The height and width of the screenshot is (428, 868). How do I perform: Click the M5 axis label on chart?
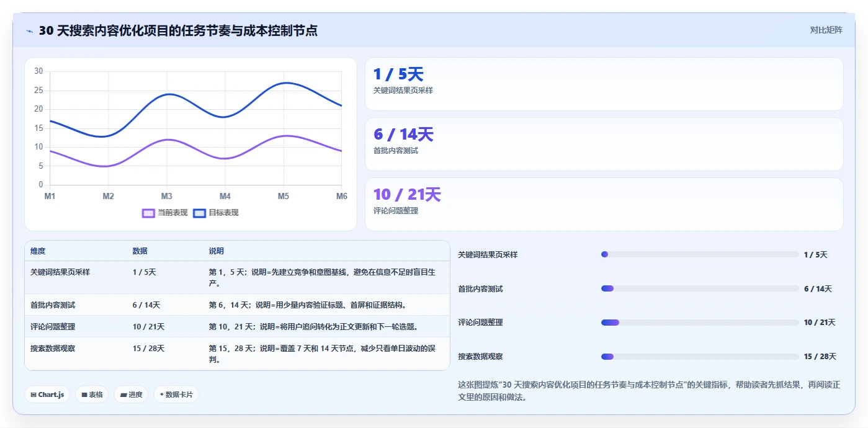point(284,196)
